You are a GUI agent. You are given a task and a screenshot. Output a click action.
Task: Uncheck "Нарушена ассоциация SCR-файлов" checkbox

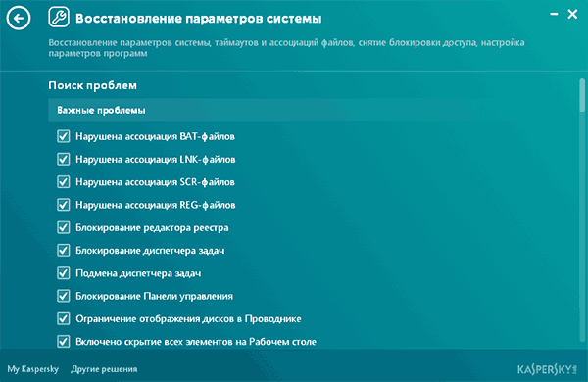(x=64, y=182)
